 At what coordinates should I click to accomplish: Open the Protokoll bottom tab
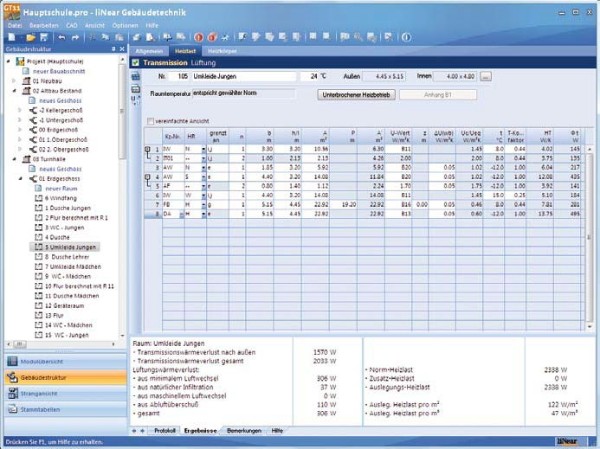165,431
